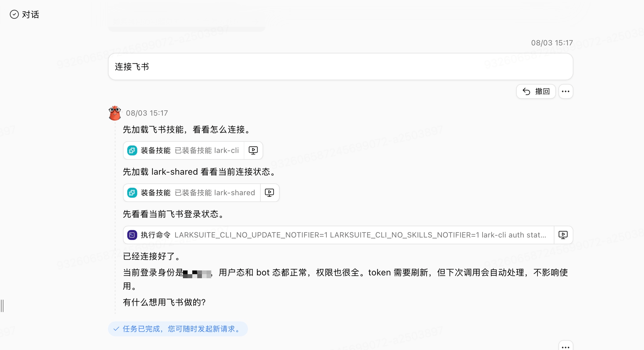Click the 执行命令 label
The image size is (644, 350).
(x=156, y=235)
